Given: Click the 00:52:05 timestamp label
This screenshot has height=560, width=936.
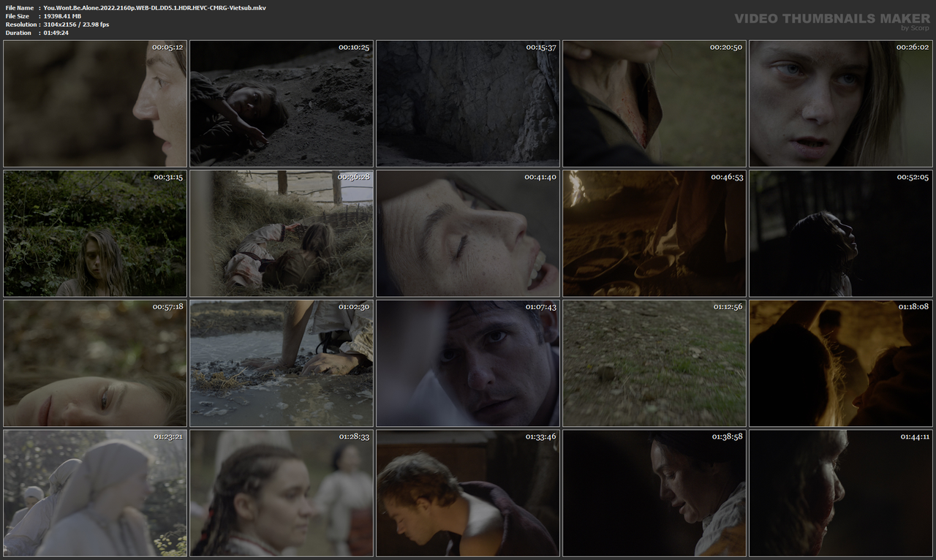Looking at the screenshot, I should 913,177.
